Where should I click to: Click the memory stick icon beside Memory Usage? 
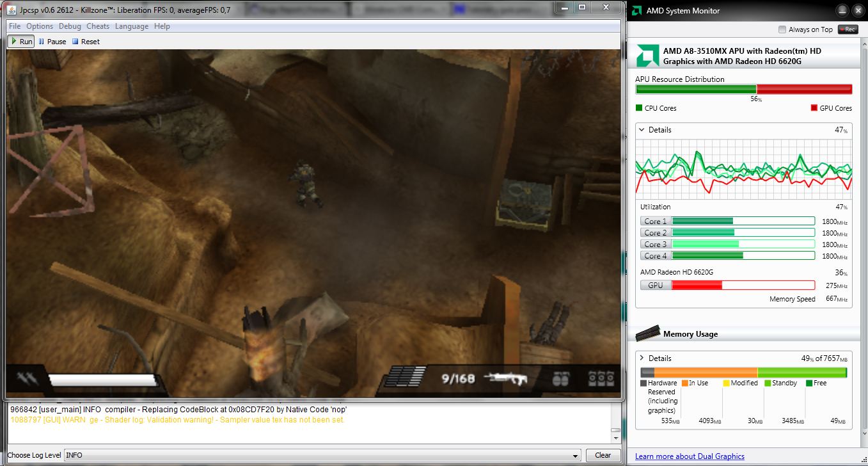647,333
